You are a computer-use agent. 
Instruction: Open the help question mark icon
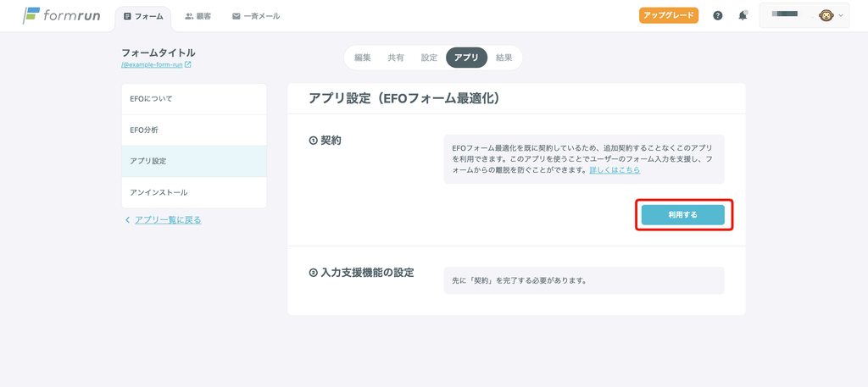[x=718, y=16]
